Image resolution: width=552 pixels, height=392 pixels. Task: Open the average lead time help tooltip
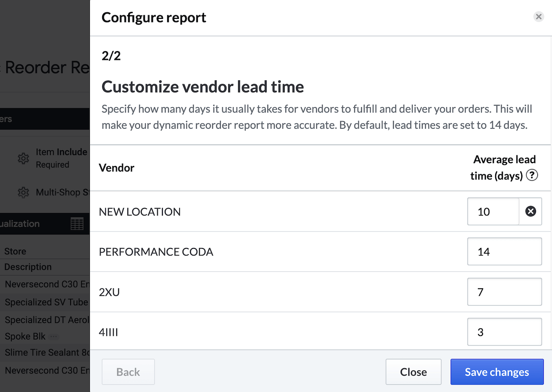point(532,175)
